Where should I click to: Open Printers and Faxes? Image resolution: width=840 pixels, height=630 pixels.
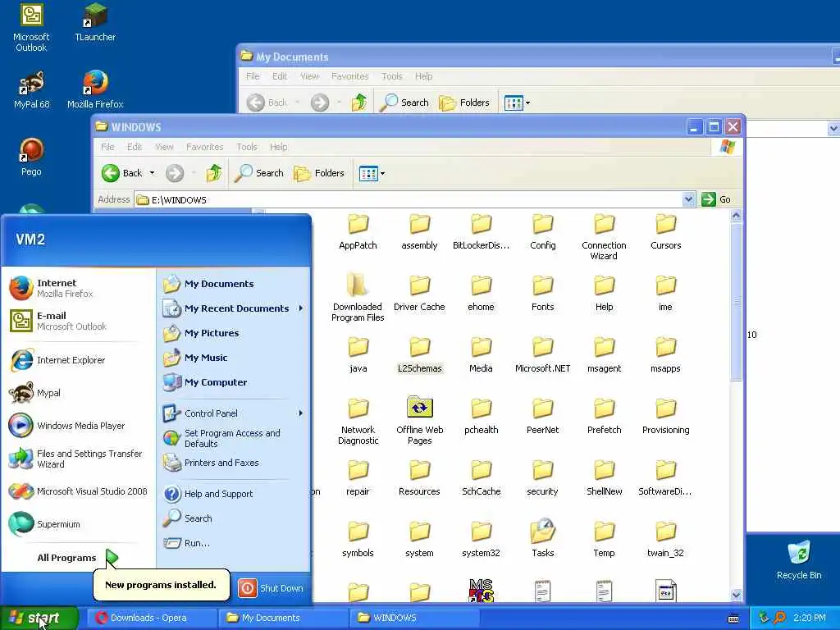click(234, 463)
